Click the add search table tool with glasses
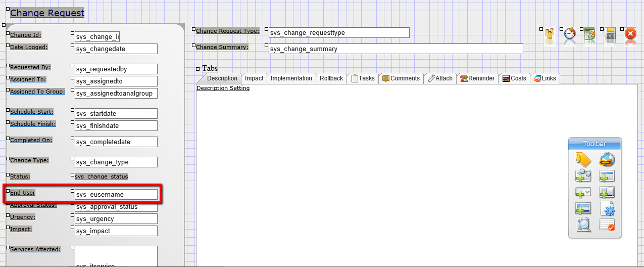The height and width of the screenshot is (267, 644). pyautogui.click(x=583, y=176)
